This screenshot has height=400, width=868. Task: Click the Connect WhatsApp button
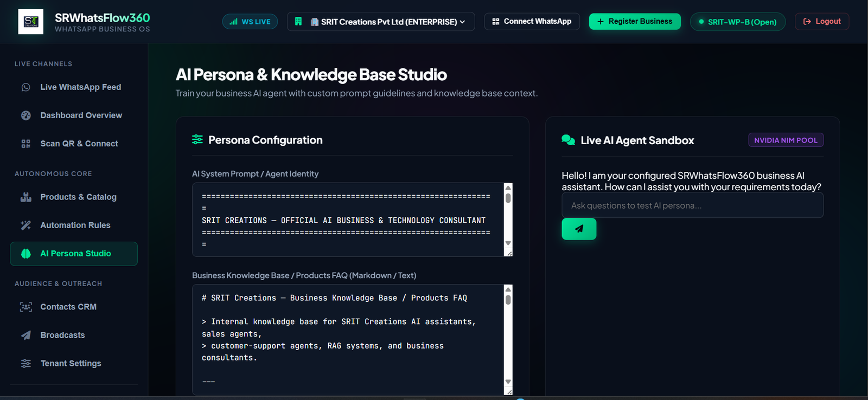click(x=532, y=22)
